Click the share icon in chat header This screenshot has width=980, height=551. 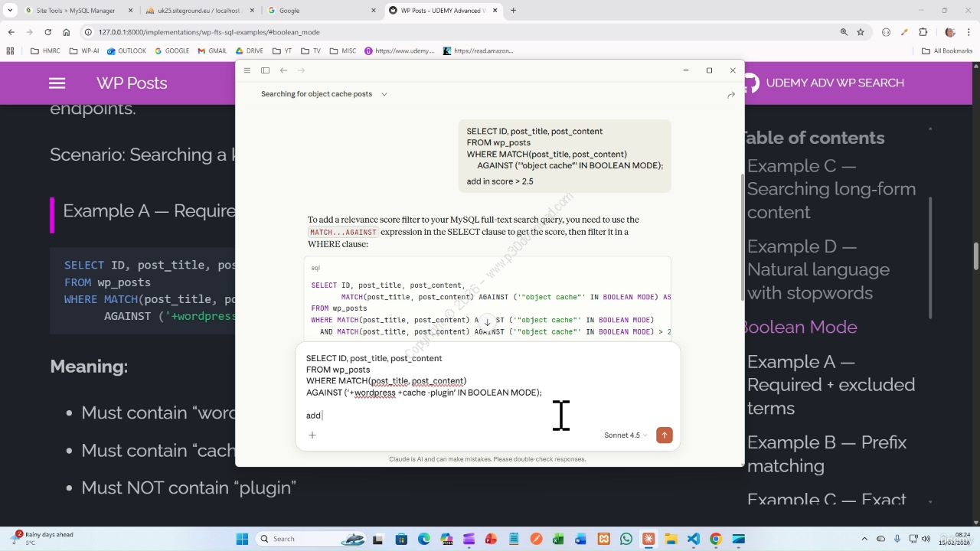[x=730, y=95]
